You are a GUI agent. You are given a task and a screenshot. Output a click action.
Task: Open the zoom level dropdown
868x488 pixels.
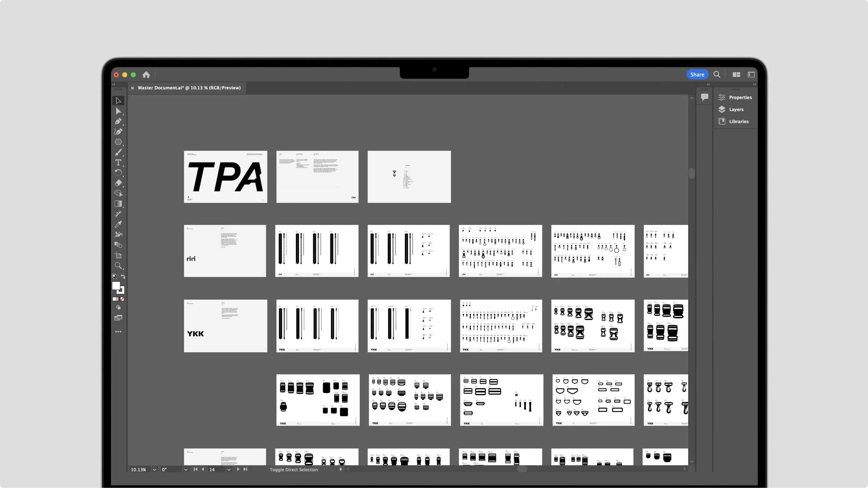155,470
